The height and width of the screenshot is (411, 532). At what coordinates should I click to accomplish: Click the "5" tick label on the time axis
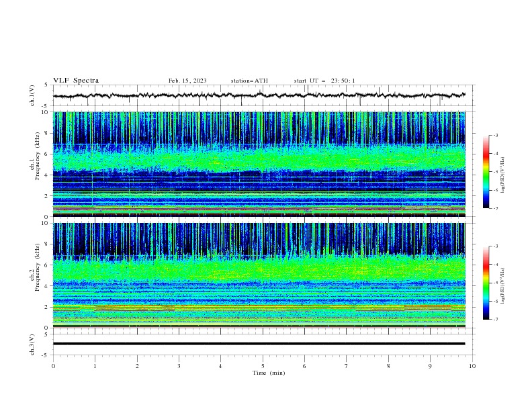[263, 366]
